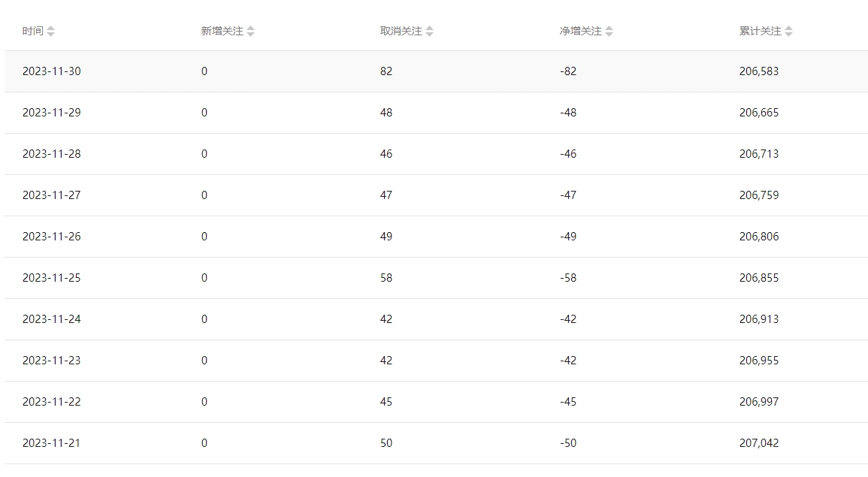Click cumulative followers value 206,583
This screenshot has height=477, width=868.
(759, 71)
